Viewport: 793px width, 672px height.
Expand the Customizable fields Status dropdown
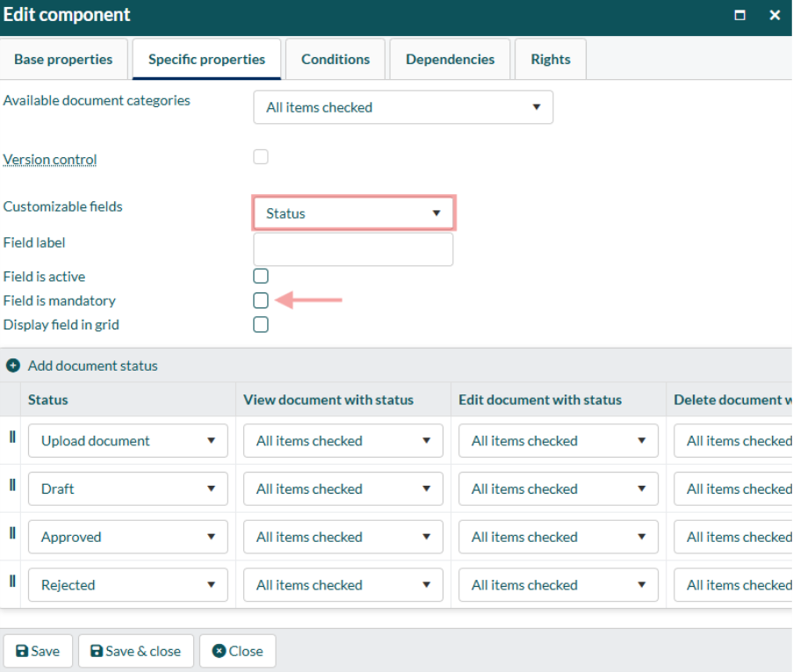pyautogui.click(x=354, y=213)
